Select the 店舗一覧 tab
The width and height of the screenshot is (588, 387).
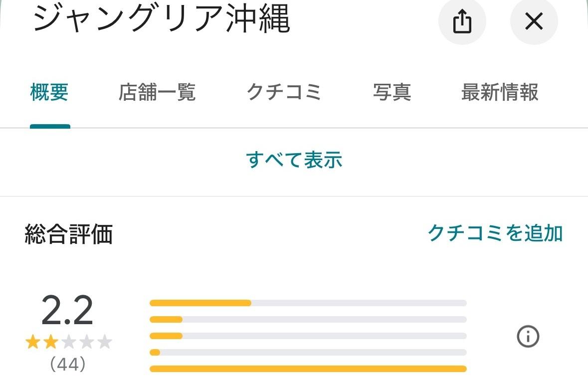[x=158, y=92]
